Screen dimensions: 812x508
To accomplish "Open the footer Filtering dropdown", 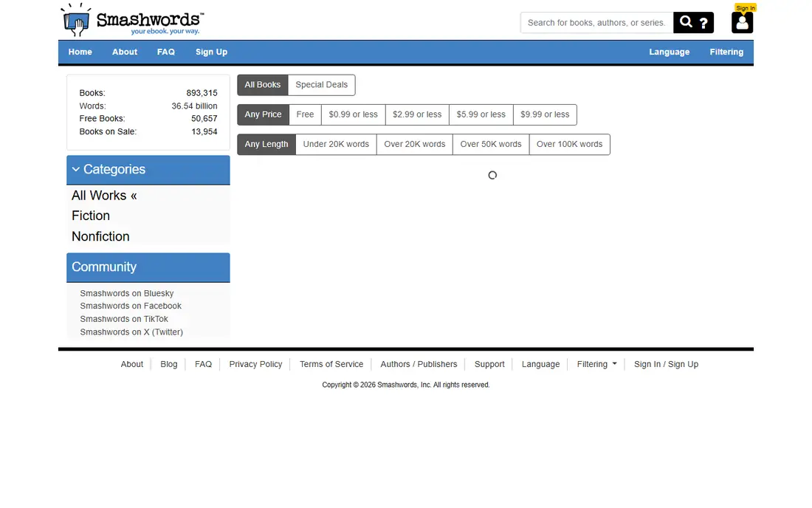I will [x=596, y=364].
